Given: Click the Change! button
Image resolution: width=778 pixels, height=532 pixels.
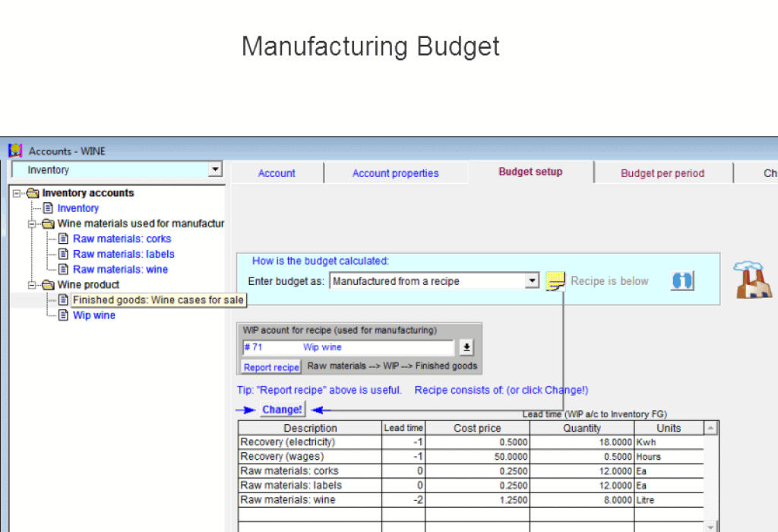Looking at the screenshot, I should [x=282, y=410].
